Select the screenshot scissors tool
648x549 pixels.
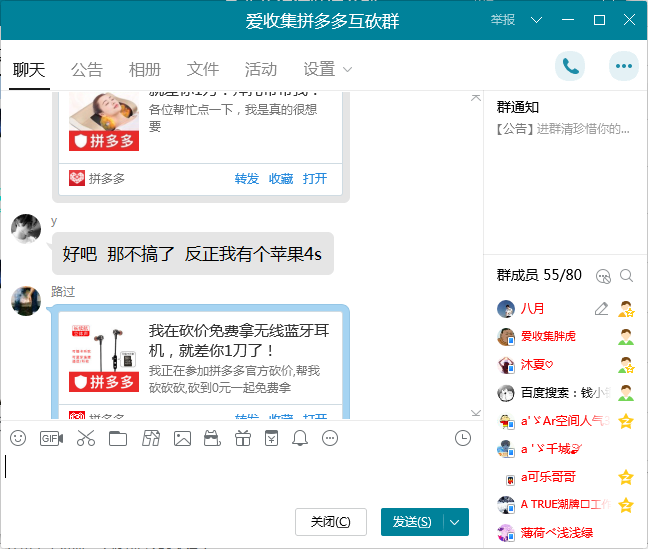(86, 438)
